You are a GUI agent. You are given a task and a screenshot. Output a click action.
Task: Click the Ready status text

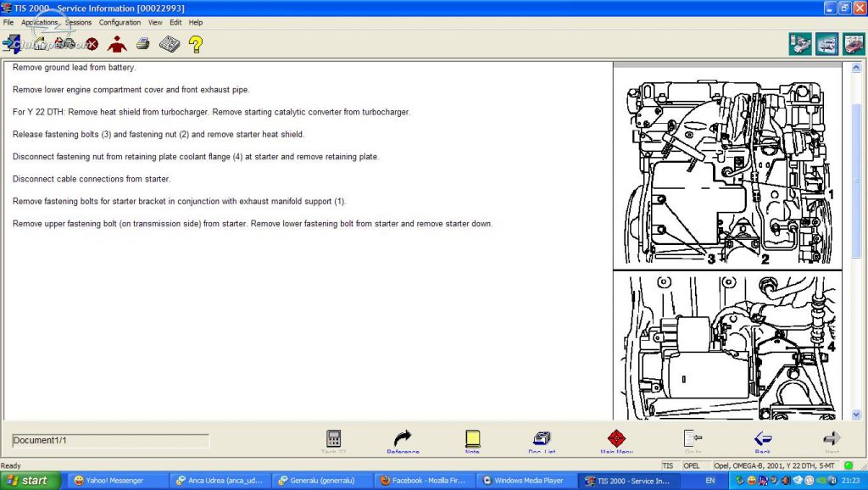pyautogui.click(x=10, y=465)
